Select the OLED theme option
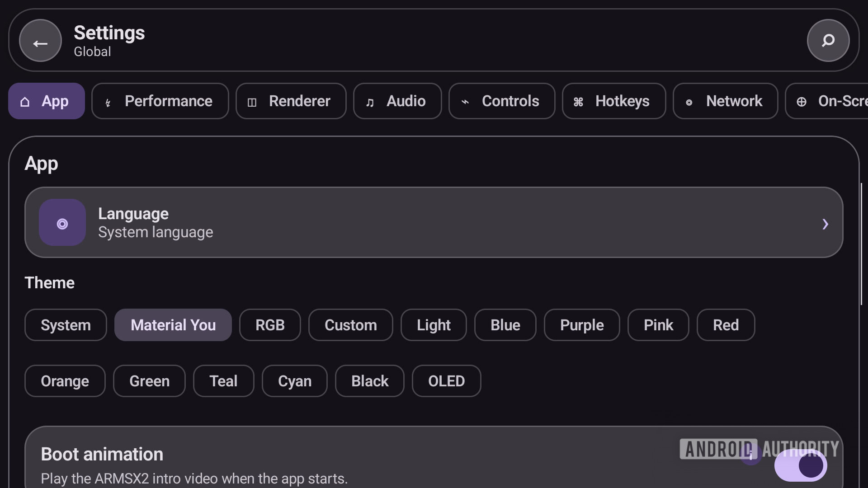 tap(446, 381)
